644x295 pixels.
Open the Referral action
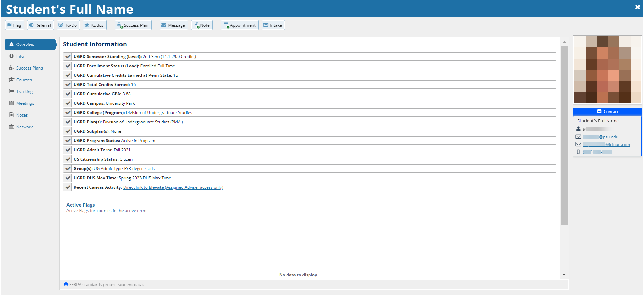pos(40,25)
